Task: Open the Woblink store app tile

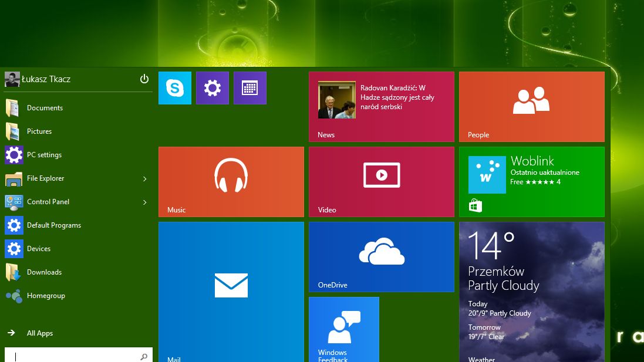Action: [x=532, y=182]
